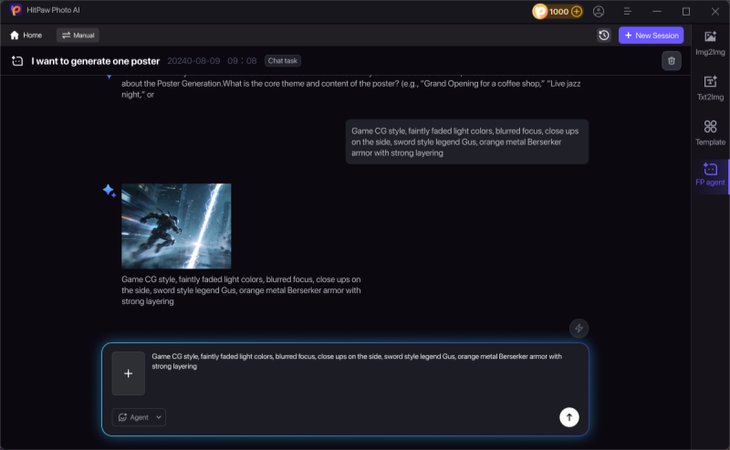The image size is (730, 450).
Task: Click the session title 'I want to generate one poster'
Action: [95, 61]
